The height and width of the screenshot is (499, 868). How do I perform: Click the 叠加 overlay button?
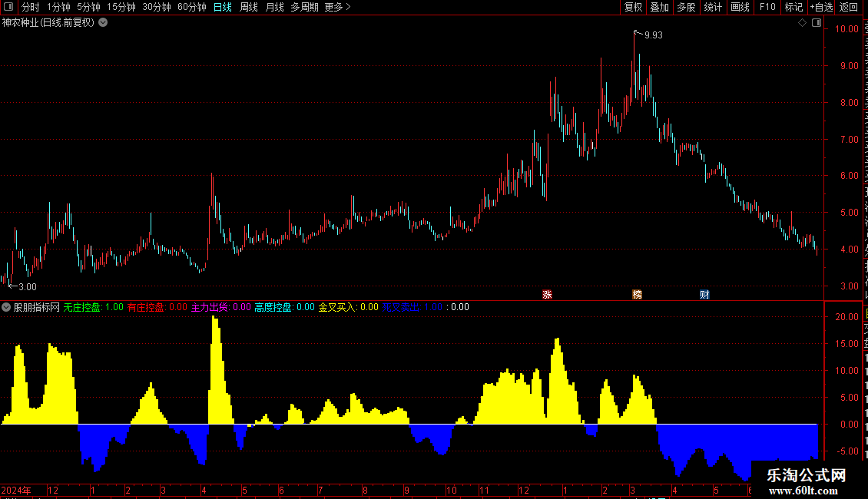pyautogui.click(x=659, y=7)
